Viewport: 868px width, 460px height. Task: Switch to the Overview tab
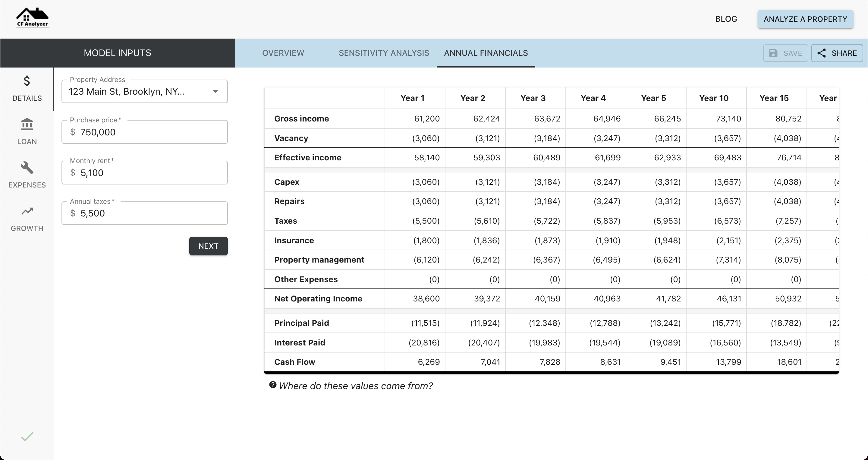[283, 53]
